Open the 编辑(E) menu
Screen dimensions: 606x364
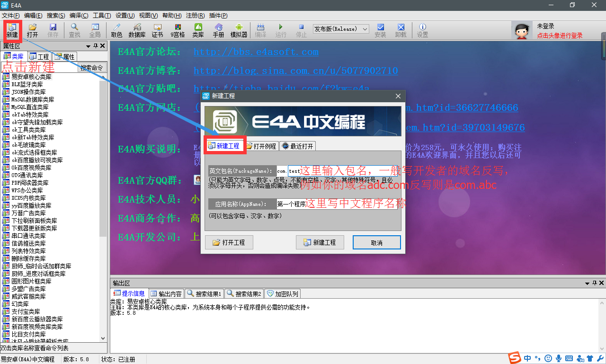point(33,16)
